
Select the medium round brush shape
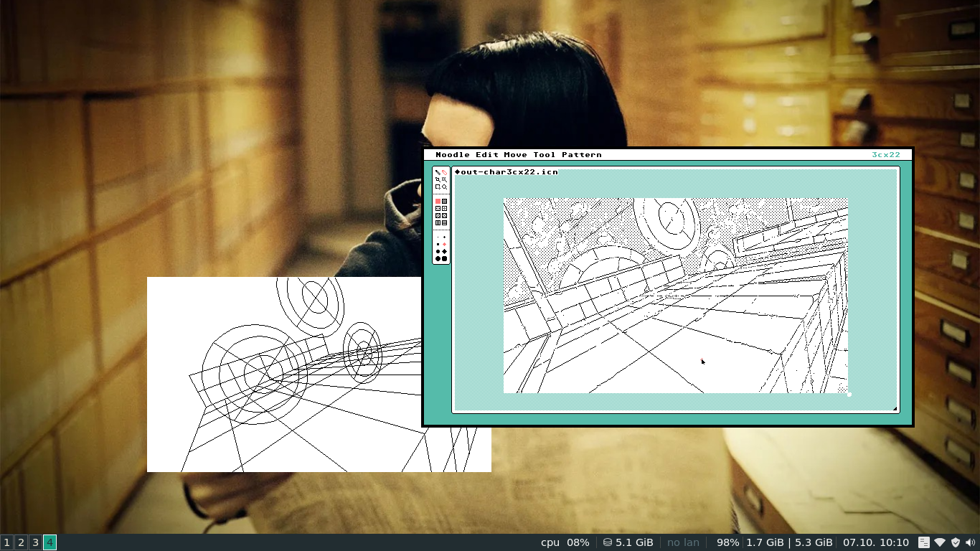point(438,251)
